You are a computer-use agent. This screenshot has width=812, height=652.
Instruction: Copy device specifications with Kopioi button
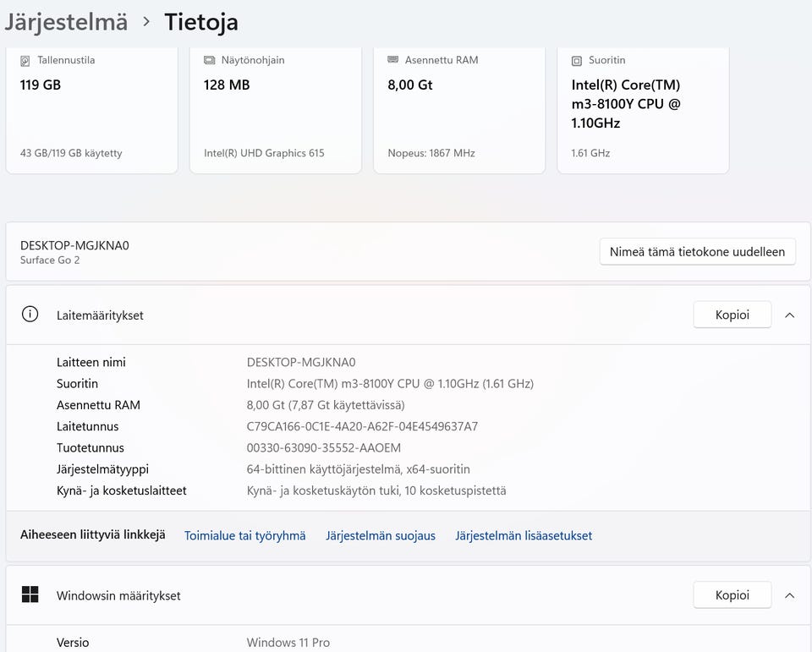(732, 315)
